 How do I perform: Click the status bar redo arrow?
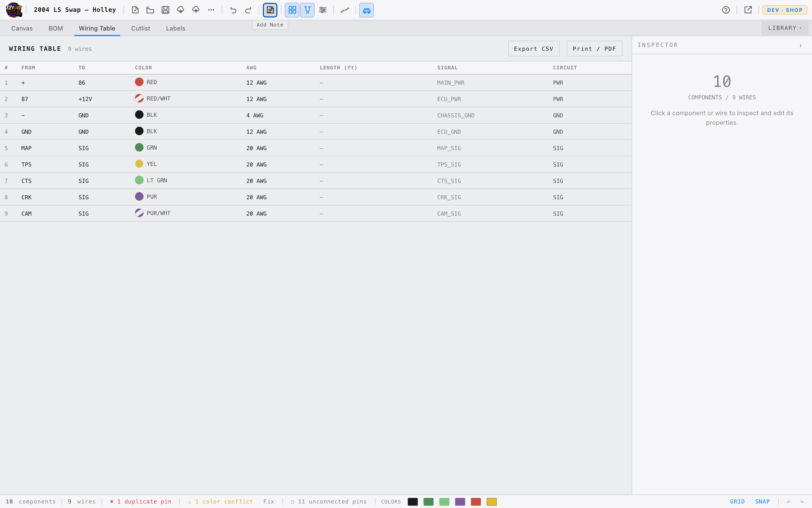pos(802,502)
